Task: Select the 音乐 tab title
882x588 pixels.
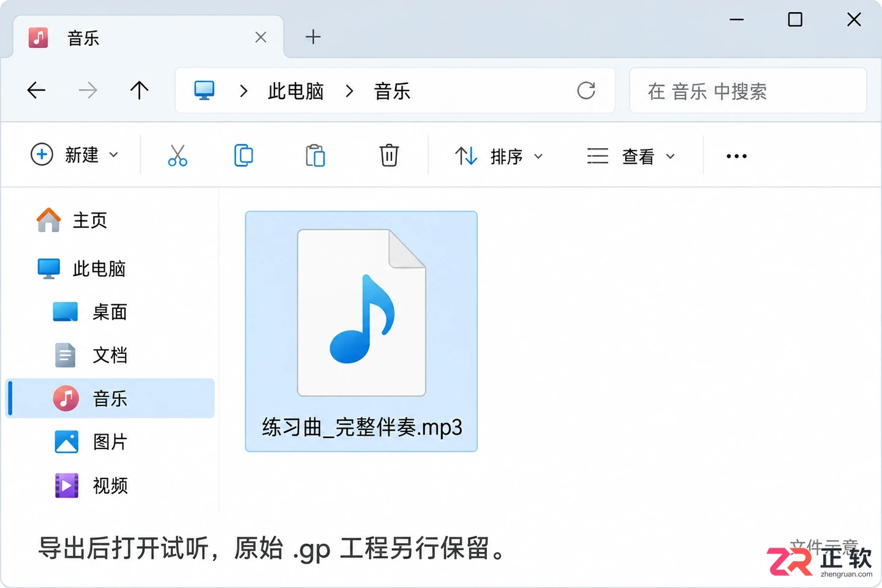Action: (83, 38)
